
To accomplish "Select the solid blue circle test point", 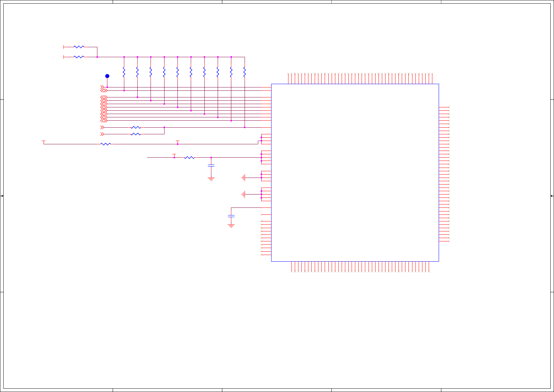I will (x=107, y=76).
